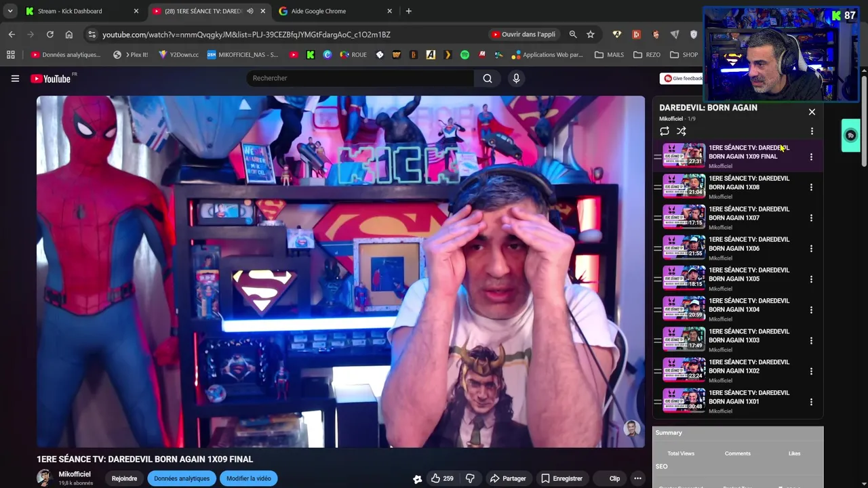The height and width of the screenshot is (488, 868).
Task: Close the Daredevil: Born Again playlist panel
Action: tap(812, 112)
